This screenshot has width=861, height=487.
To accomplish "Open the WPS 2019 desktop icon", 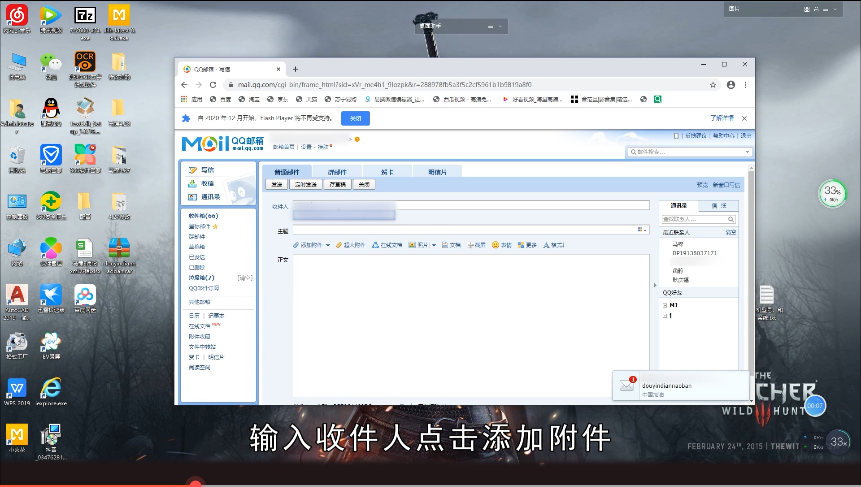I will pyautogui.click(x=17, y=389).
